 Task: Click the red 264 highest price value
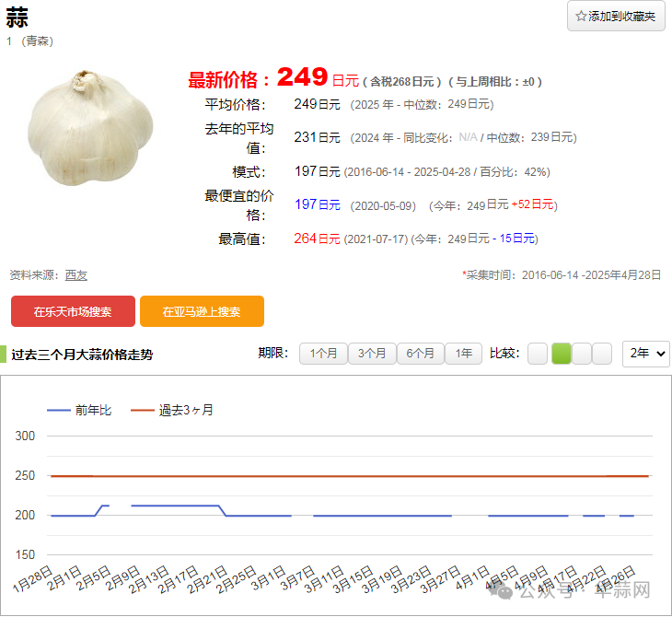[306, 239]
